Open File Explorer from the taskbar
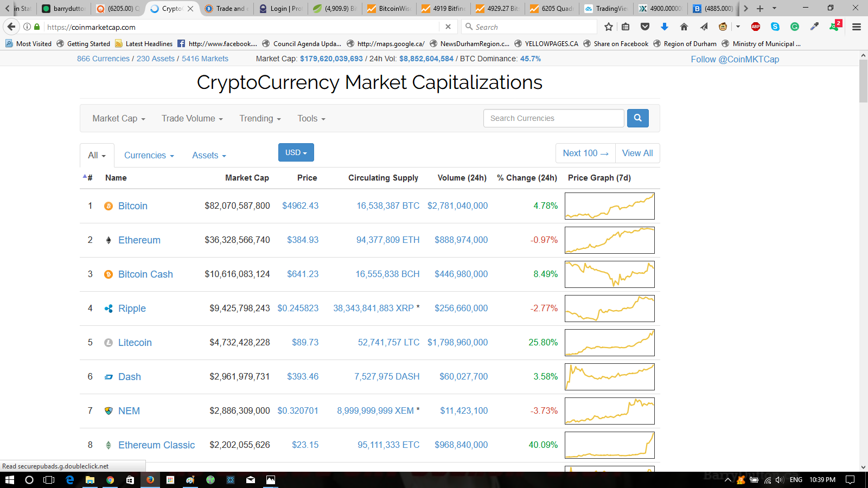 click(x=90, y=480)
